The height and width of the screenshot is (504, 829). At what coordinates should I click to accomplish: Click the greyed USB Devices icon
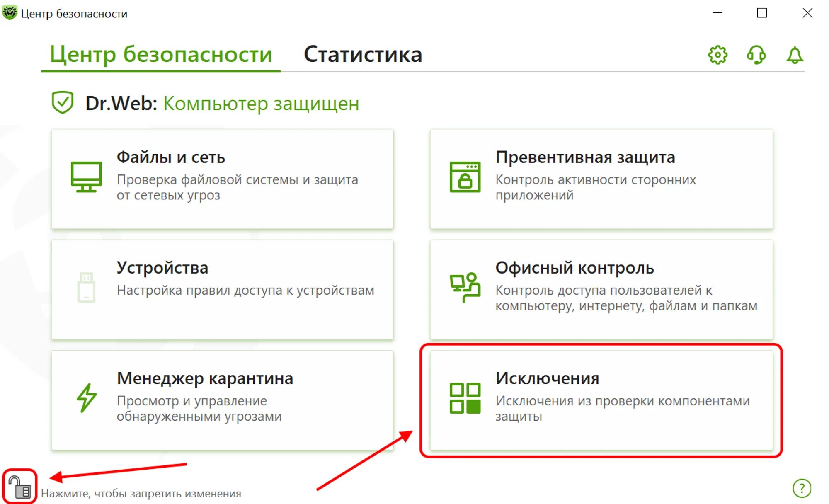pos(86,287)
